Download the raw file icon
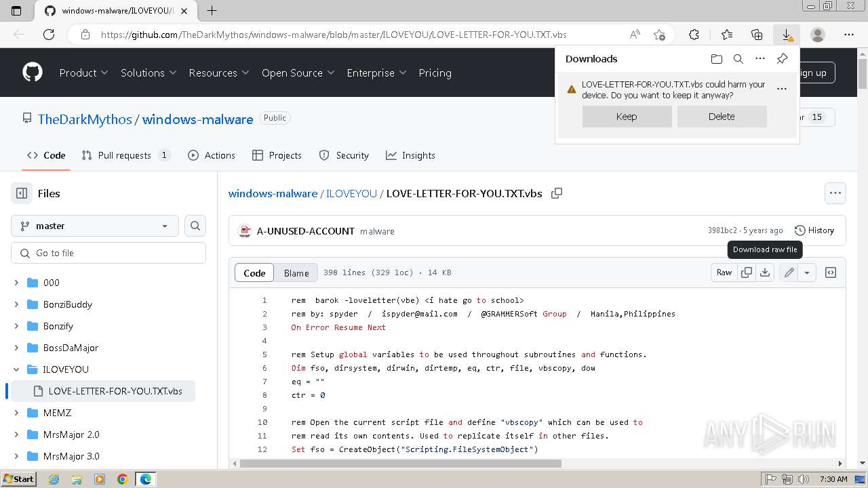 tap(765, 272)
